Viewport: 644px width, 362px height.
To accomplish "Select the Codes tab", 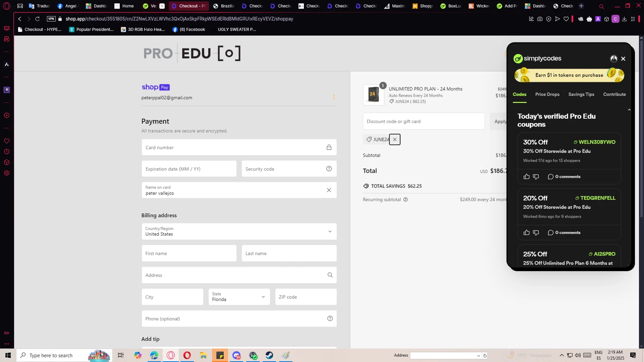I will coord(519,94).
